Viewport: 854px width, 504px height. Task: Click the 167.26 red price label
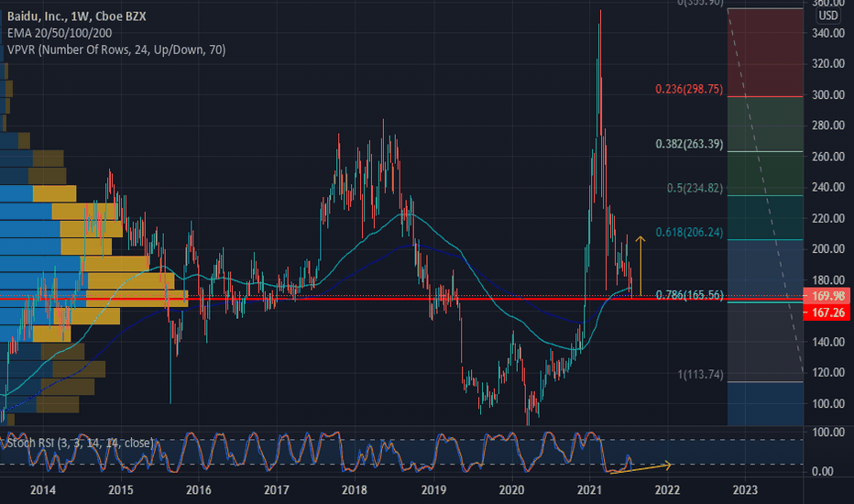click(827, 312)
